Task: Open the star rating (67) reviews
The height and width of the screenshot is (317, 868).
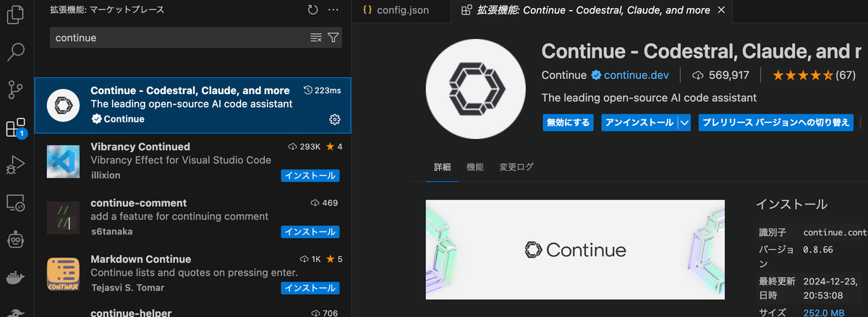Action: [x=814, y=75]
